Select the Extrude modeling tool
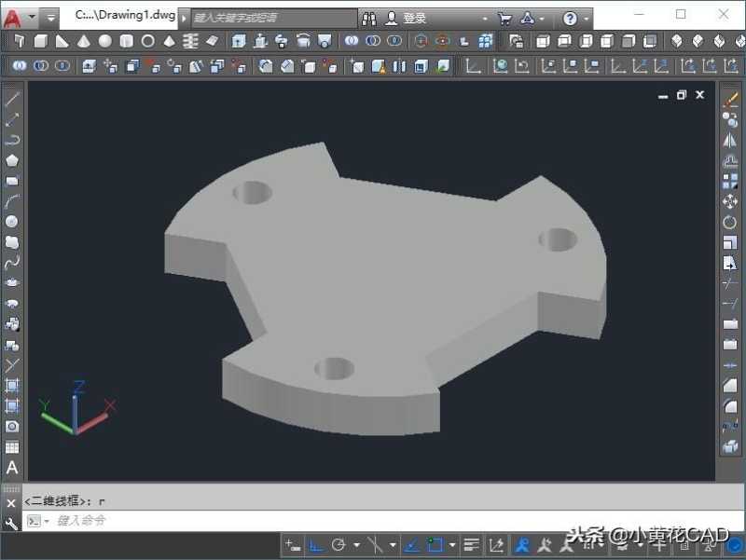The width and height of the screenshot is (746, 560). click(x=239, y=41)
